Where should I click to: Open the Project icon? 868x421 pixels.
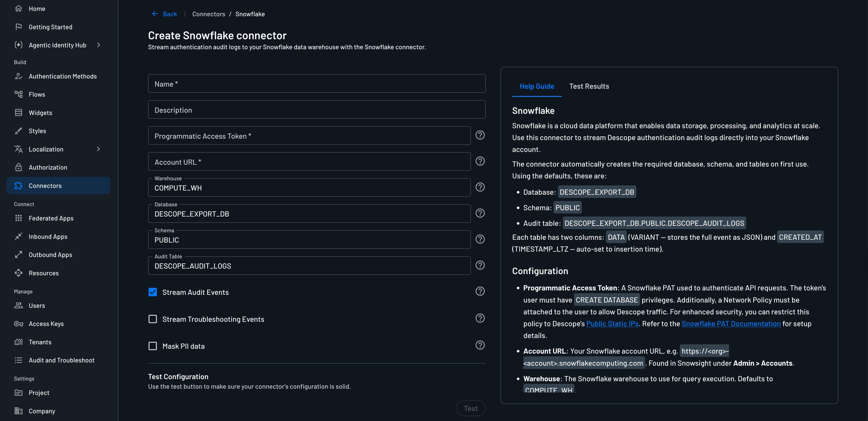[x=19, y=393]
